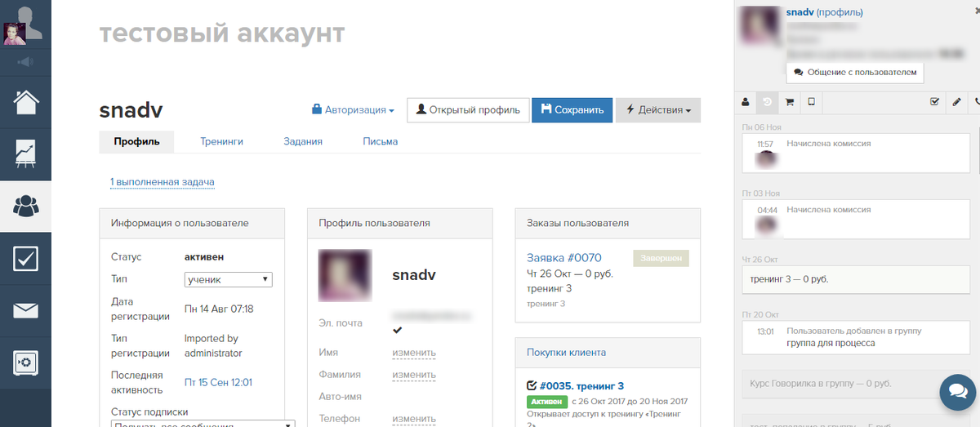The height and width of the screenshot is (427, 980).
Task: Click the Сохранить button
Action: pos(572,110)
